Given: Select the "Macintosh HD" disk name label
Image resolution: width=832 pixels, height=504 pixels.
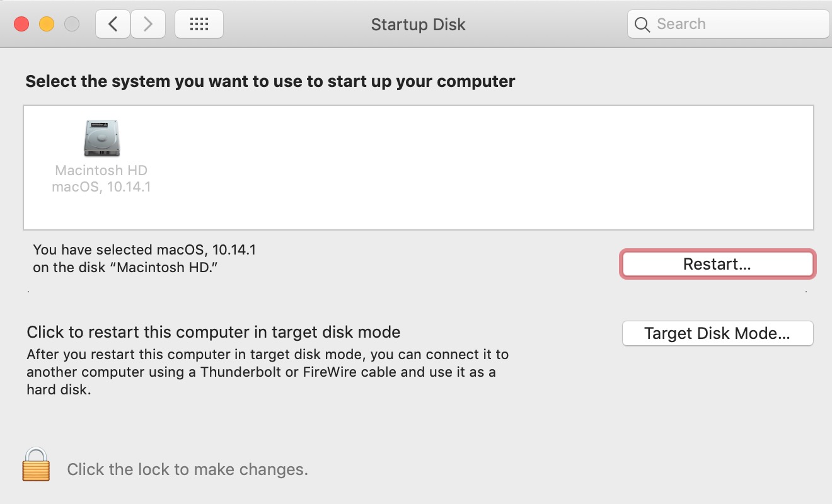Looking at the screenshot, I should point(101,171).
